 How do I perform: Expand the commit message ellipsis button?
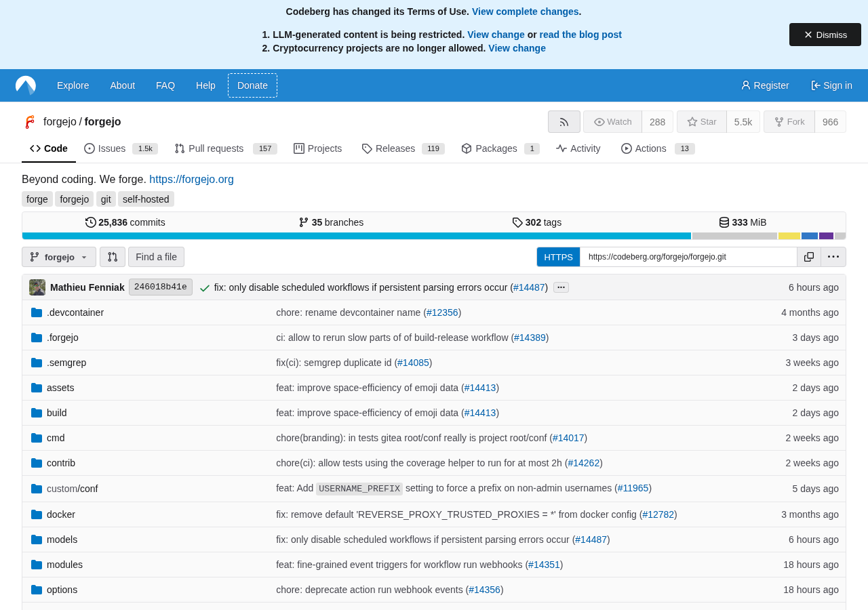click(561, 287)
